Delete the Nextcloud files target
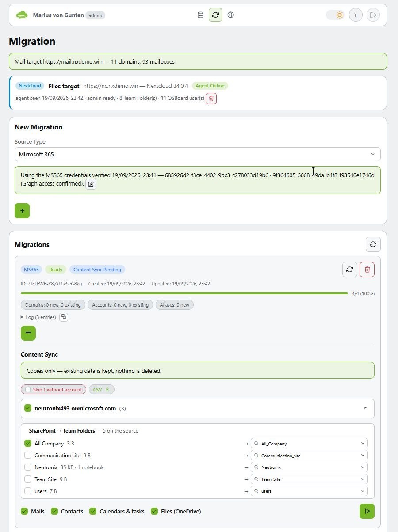The image size is (398, 532). point(211,99)
